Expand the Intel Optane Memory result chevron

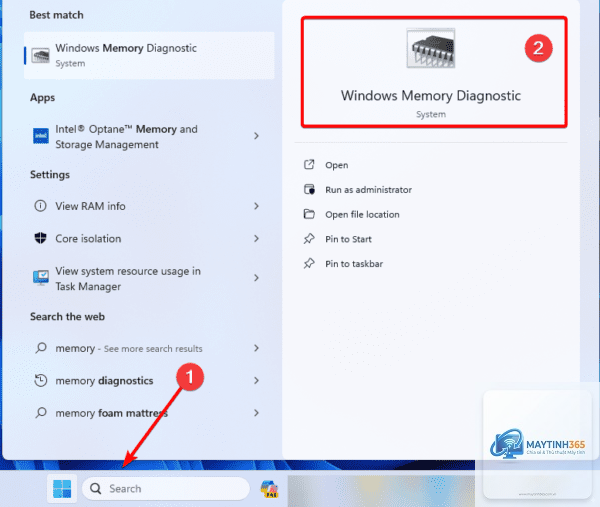point(256,136)
